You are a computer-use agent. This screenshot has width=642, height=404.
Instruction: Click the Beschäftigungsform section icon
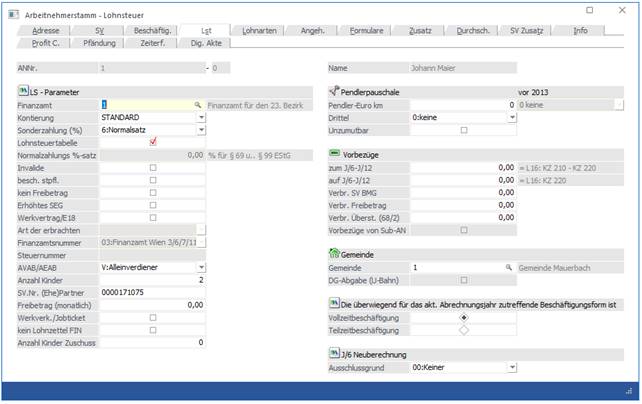tap(335, 303)
